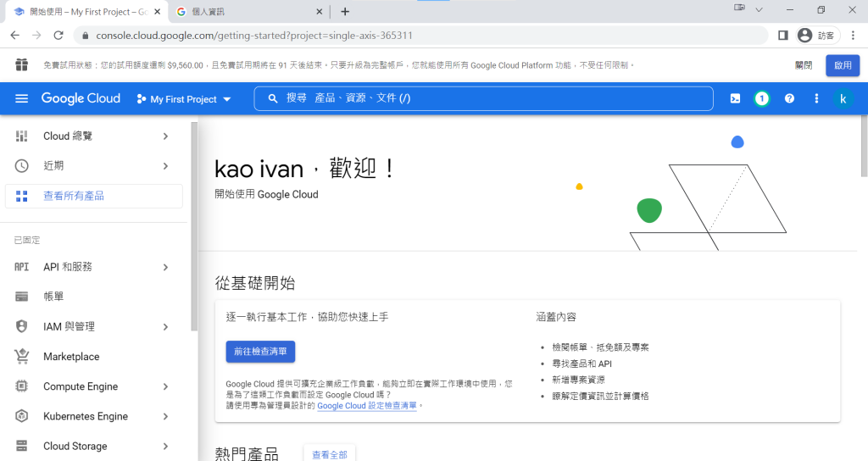Screen dimensions: 868x461
Task: Click the 查看全部 button by 熱門產品
Action: pos(330,454)
